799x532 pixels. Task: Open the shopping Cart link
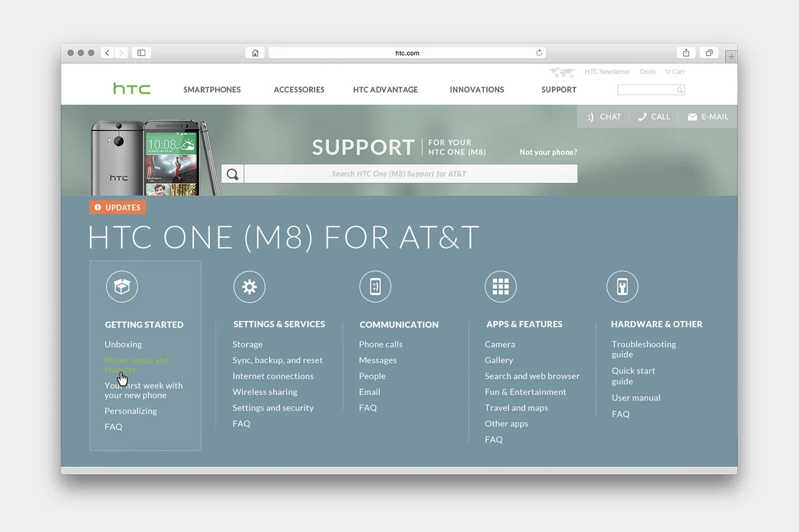point(675,72)
